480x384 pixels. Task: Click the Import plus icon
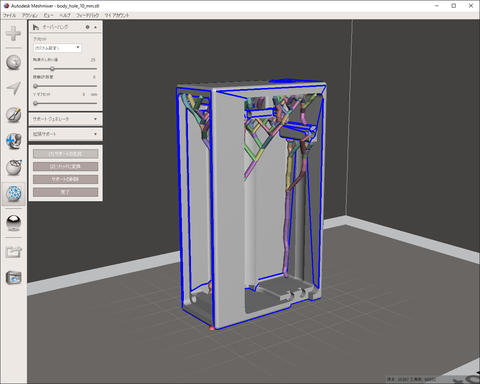pos(13,33)
